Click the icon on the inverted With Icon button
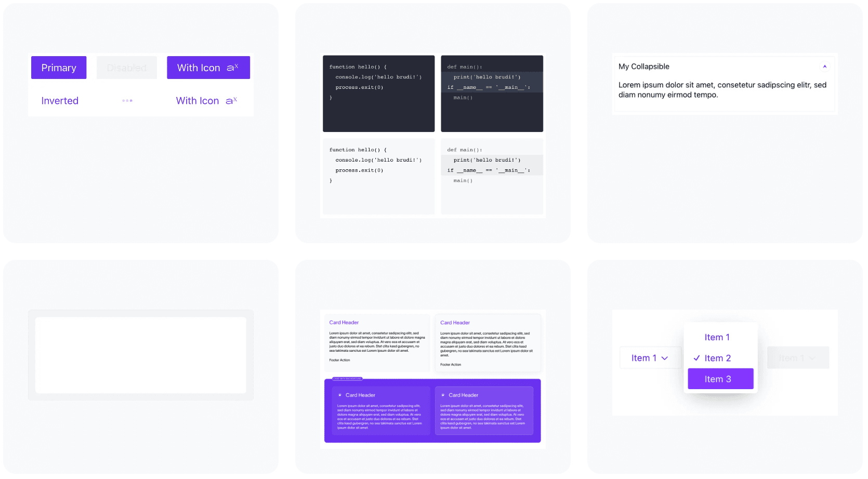The width and height of the screenshot is (868, 479). point(231,101)
